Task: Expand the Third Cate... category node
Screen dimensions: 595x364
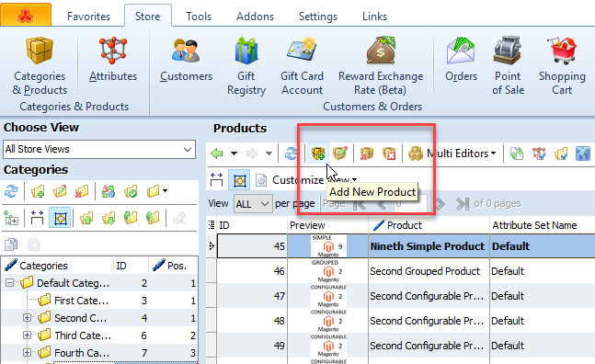Action: (27, 335)
